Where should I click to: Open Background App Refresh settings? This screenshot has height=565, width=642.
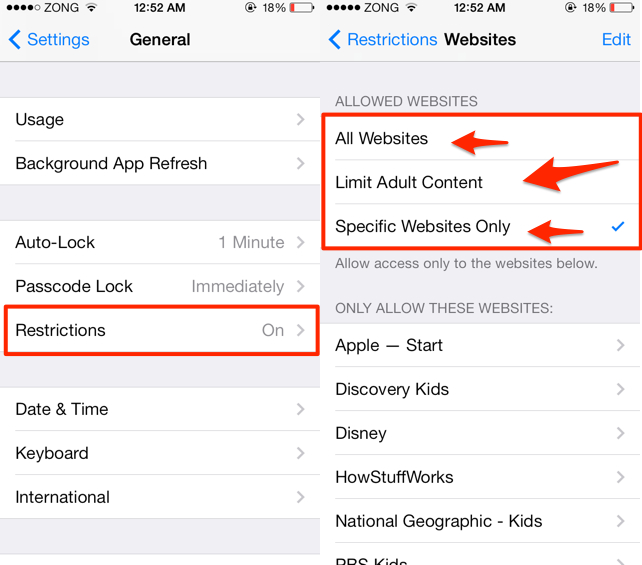tap(160, 163)
